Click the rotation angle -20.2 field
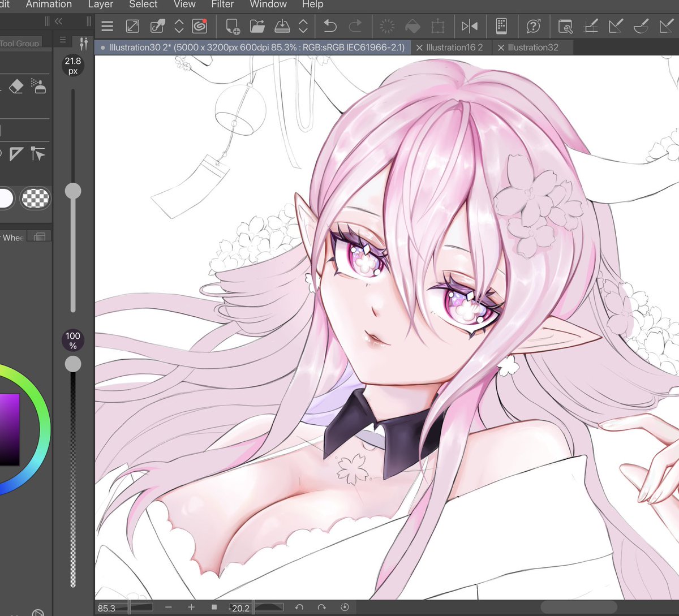 (x=256, y=608)
